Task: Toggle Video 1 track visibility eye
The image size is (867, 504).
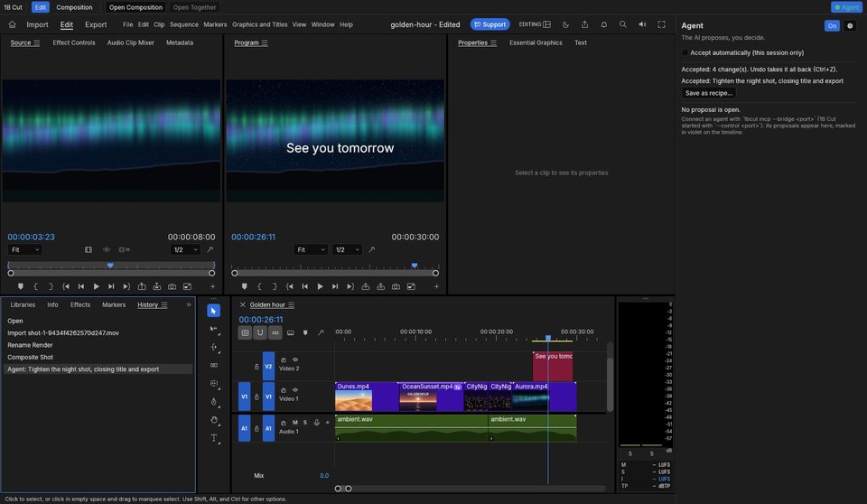Action: 295,390
